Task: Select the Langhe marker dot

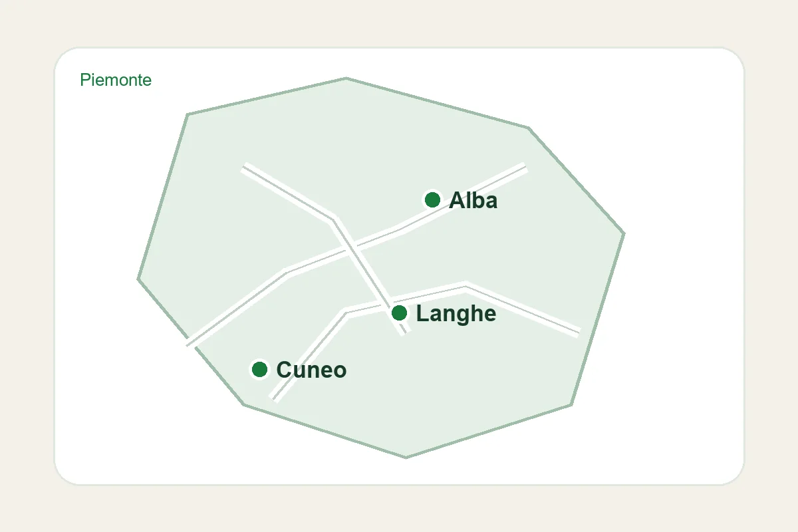Action: (x=399, y=313)
